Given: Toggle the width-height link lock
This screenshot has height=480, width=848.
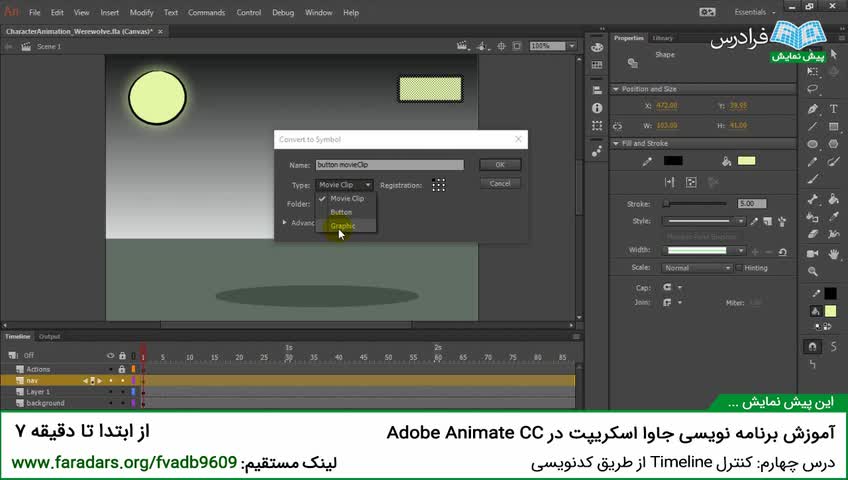Looking at the screenshot, I should coord(618,126).
